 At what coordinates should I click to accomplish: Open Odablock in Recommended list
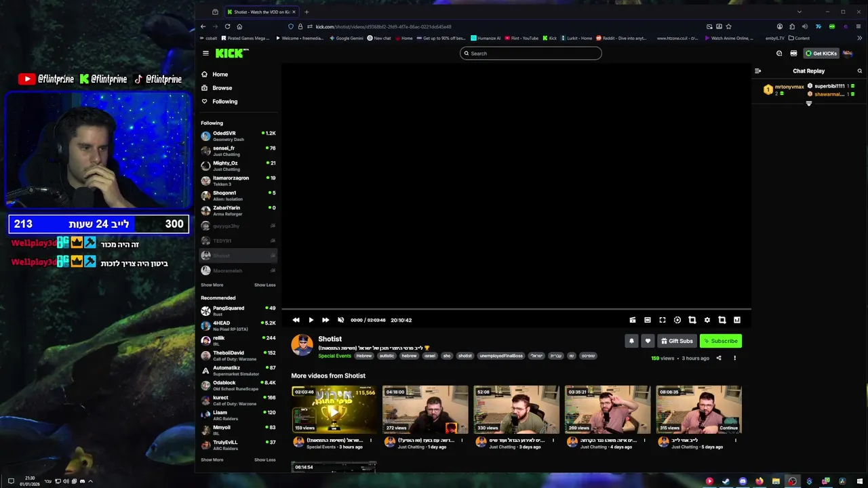(x=238, y=385)
